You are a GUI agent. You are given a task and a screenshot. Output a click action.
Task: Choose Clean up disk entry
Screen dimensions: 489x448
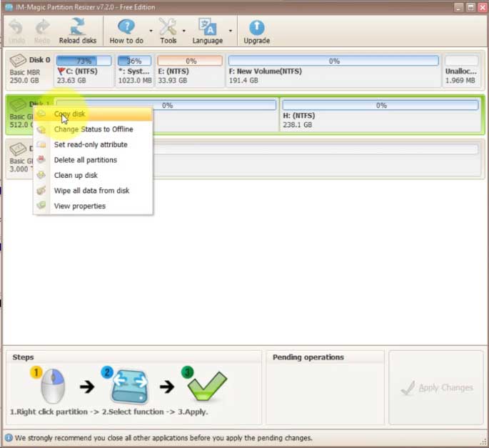pyautogui.click(x=93, y=175)
